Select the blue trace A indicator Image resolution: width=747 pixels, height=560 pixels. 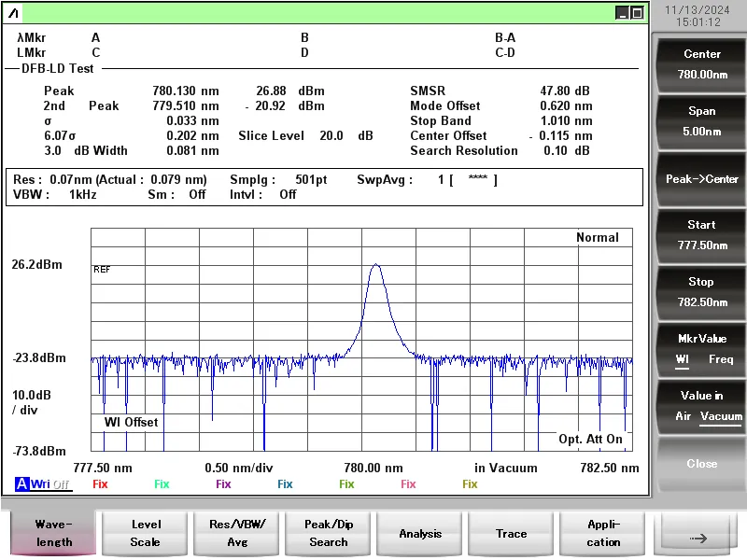point(21,484)
